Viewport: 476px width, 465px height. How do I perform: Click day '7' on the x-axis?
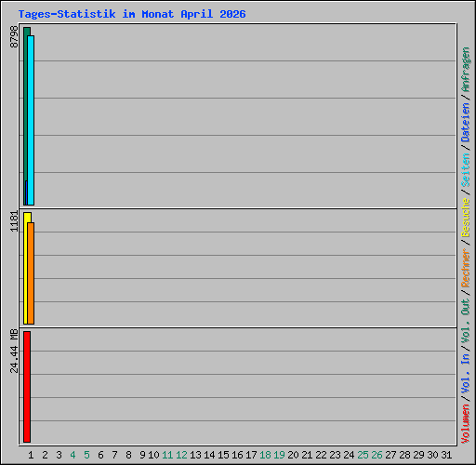[x=114, y=455]
